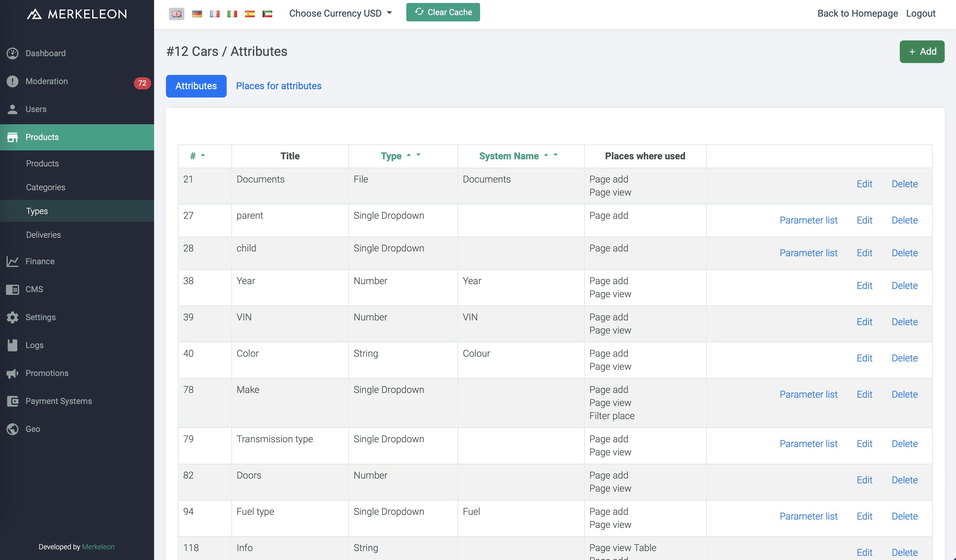The height and width of the screenshot is (560, 956).
Task: Open the Merkeleon developer link
Action: tap(98, 547)
